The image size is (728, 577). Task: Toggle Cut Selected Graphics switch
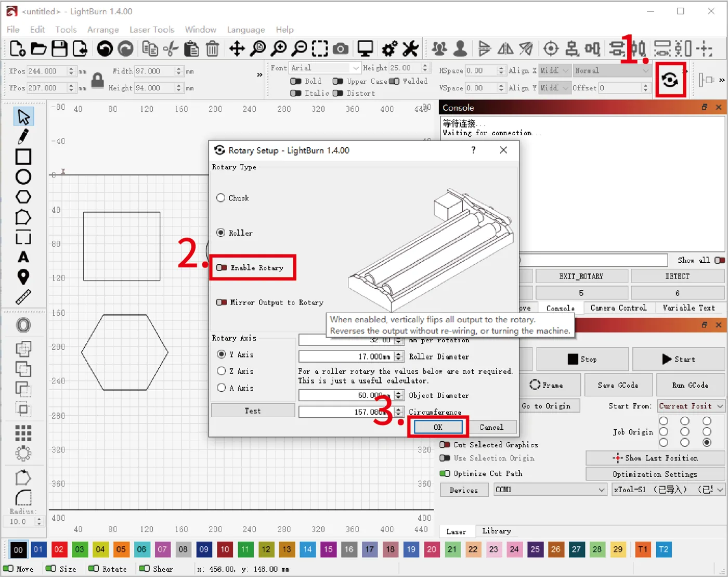(445, 445)
